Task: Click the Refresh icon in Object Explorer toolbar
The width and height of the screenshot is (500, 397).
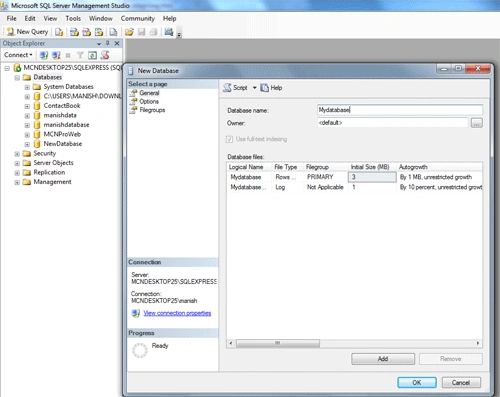Action: pyautogui.click(x=92, y=55)
